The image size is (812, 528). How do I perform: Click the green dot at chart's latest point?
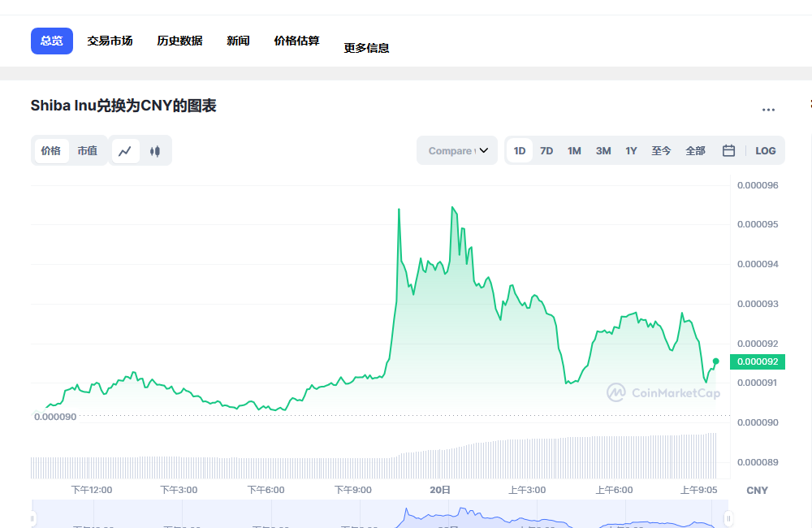click(715, 361)
